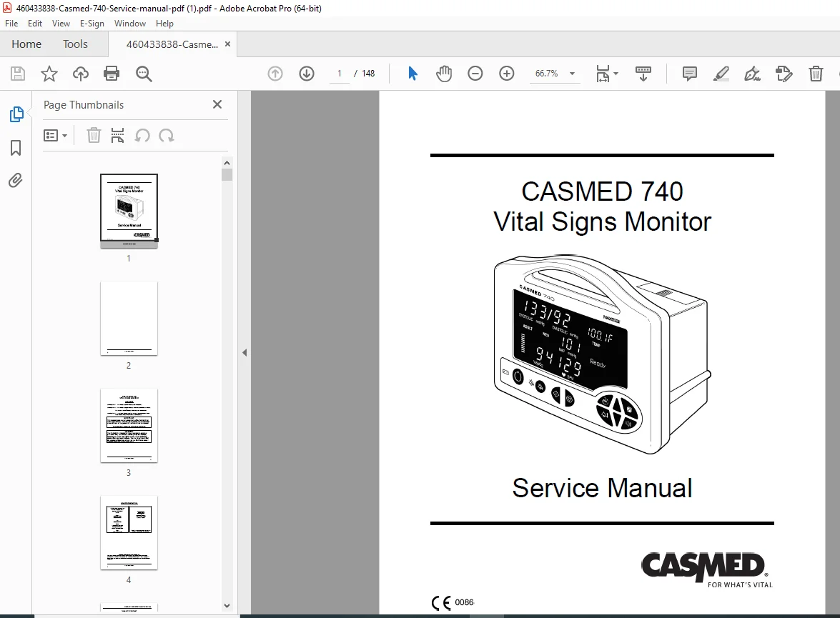The image size is (840, 618).
Task: Click the total page count '148'
Action: click(x=368, y=74)
